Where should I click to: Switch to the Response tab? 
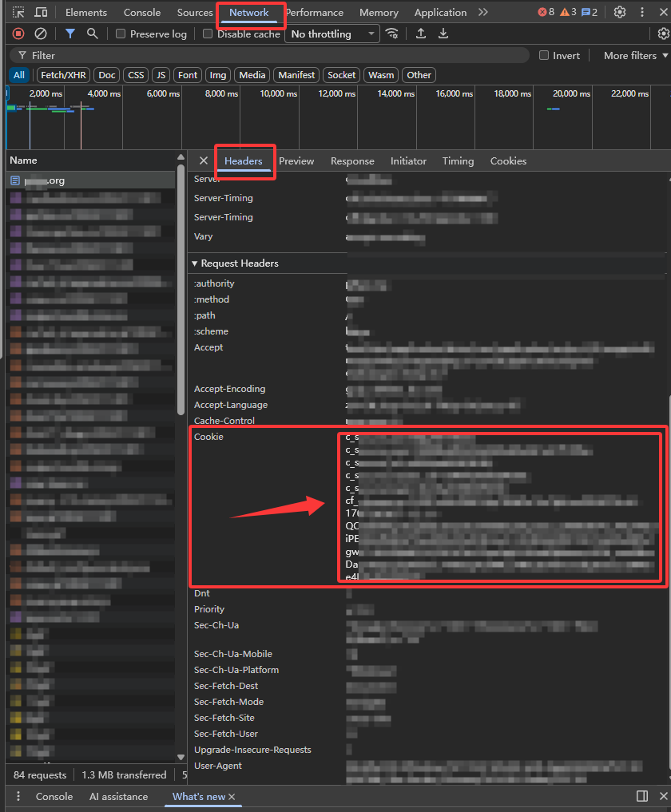(x=352, y=161)
